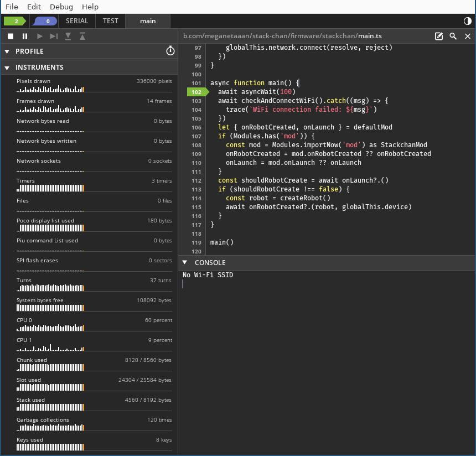Click line number 108 in gutter
This screenshot has height=456, width=476.
[196, 145]
